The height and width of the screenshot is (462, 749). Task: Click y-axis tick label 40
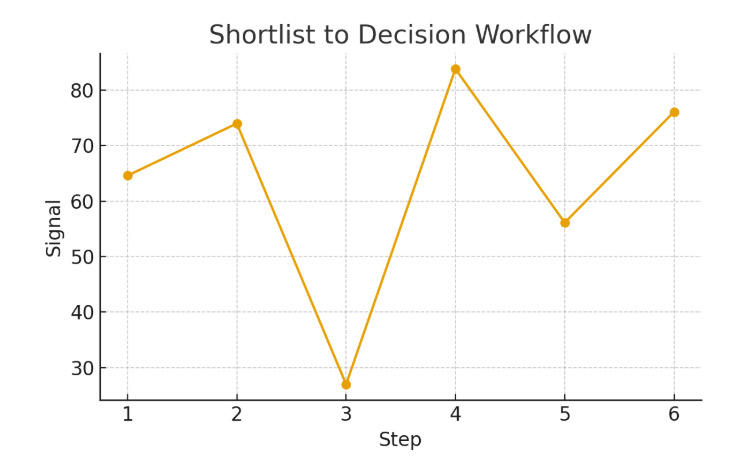82,312
